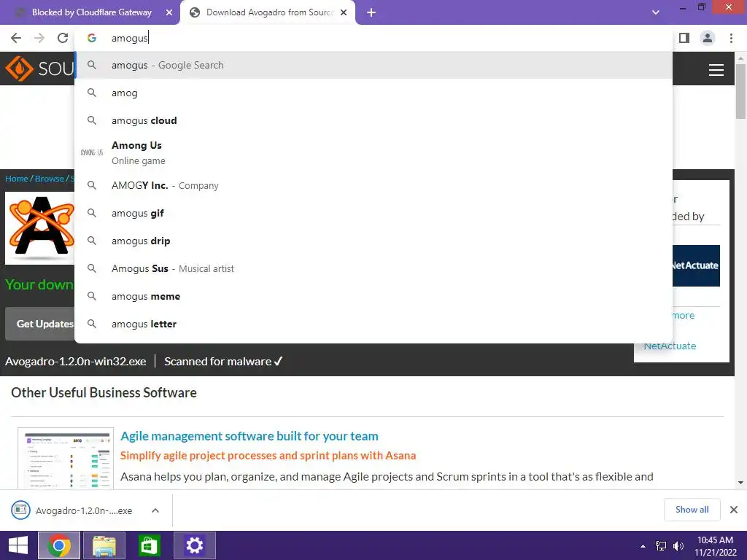This screenshot has height=560, width=747.
Task: Click the NetActuate banner image
Action: [696, 265]
